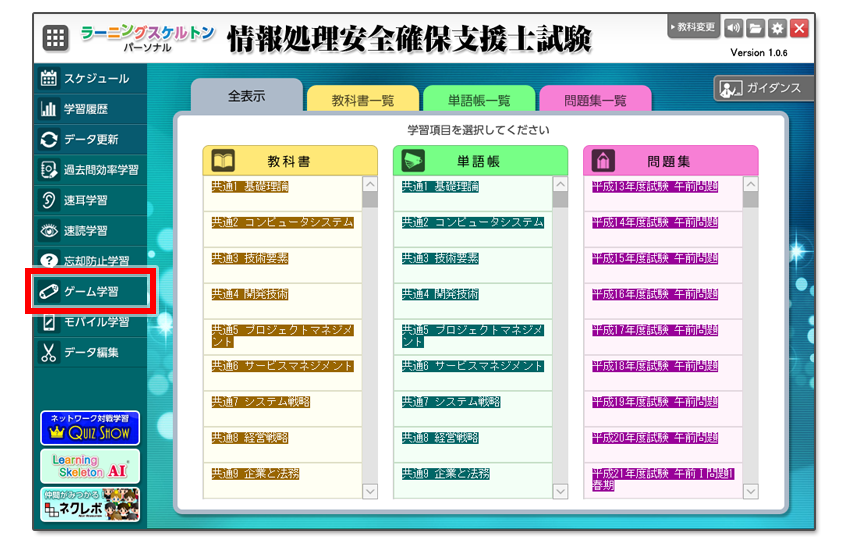Select 共通6 サービスマネジメント in 教科書 list
This screenshot has height=544, width=848.
[282, 373]
